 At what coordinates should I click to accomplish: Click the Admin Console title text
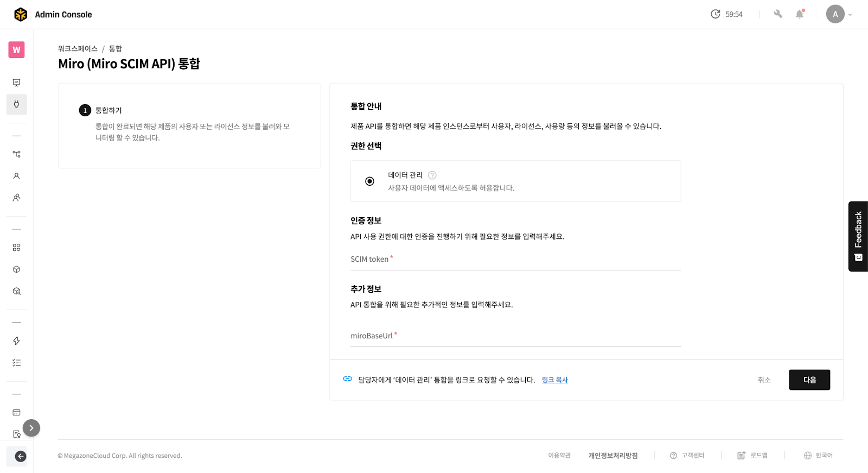pos(63,15)
